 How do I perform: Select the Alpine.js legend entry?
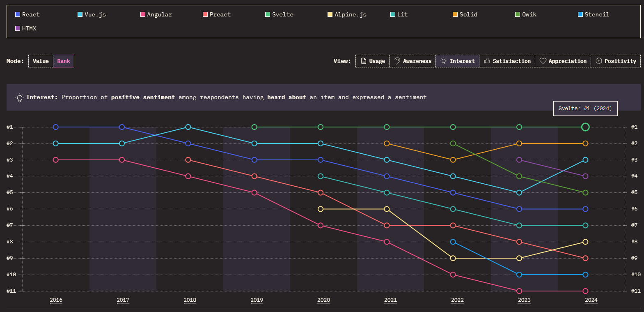pos(347,14)
